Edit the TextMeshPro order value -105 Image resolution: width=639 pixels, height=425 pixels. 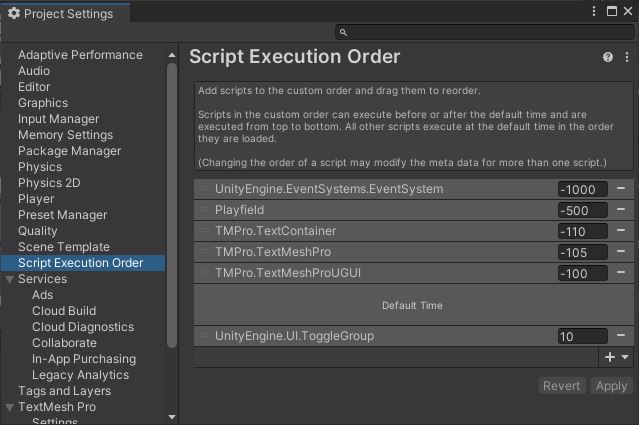(582, 252)
